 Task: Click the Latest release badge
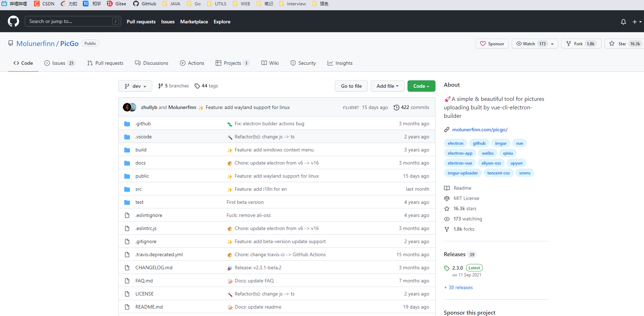[474, 268]
